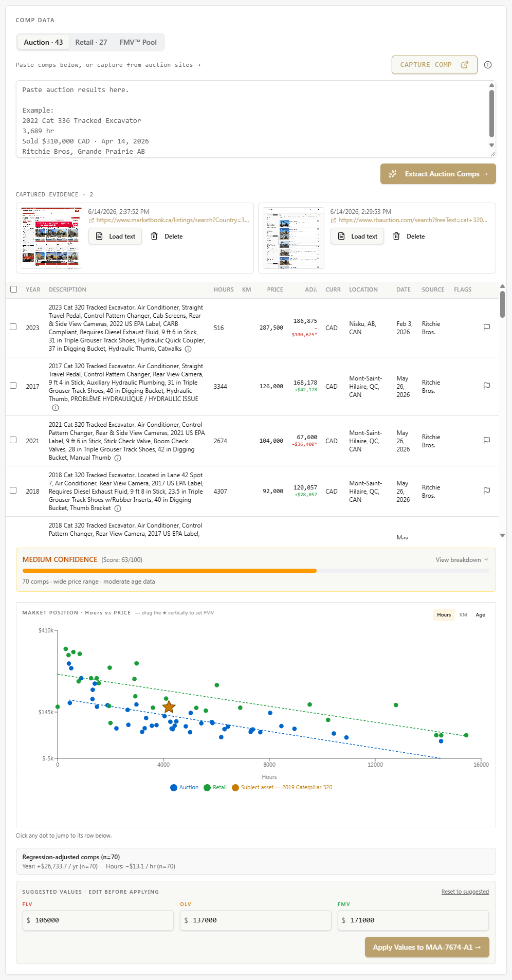The height and width of the screenshot is (980, 512).
Task: Select the FMV Pool tab
Action: point(138,42)
